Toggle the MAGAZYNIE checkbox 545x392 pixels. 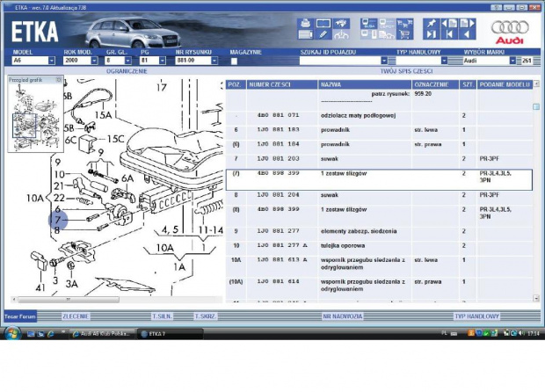(x=234, y=61)
